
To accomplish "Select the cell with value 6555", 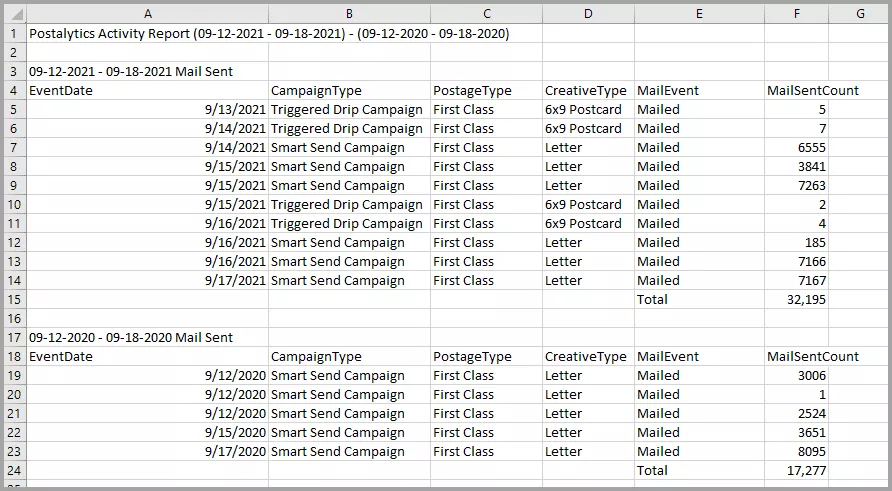I will pos(796,147).
